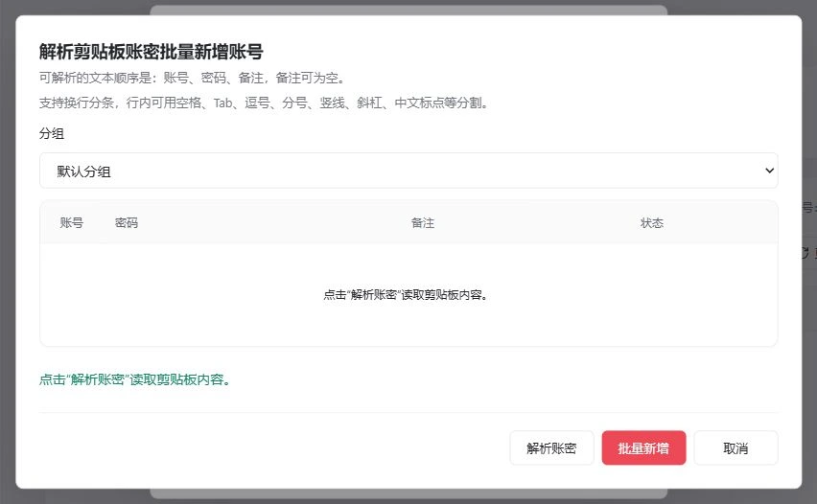Click the 备注 column header
Image resolution: width=817 pixels, height=504 pixels.
[423, 223]
